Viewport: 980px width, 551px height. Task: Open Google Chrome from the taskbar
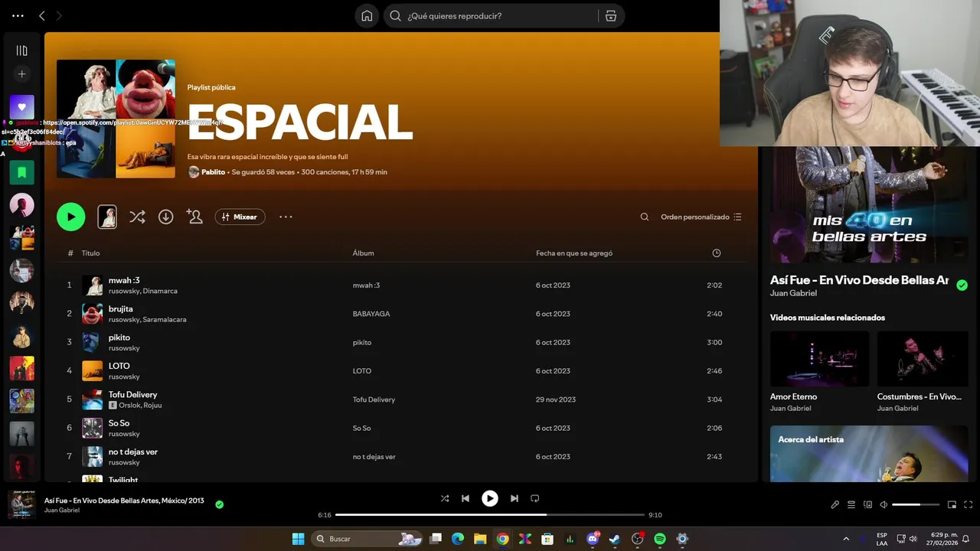502,539
